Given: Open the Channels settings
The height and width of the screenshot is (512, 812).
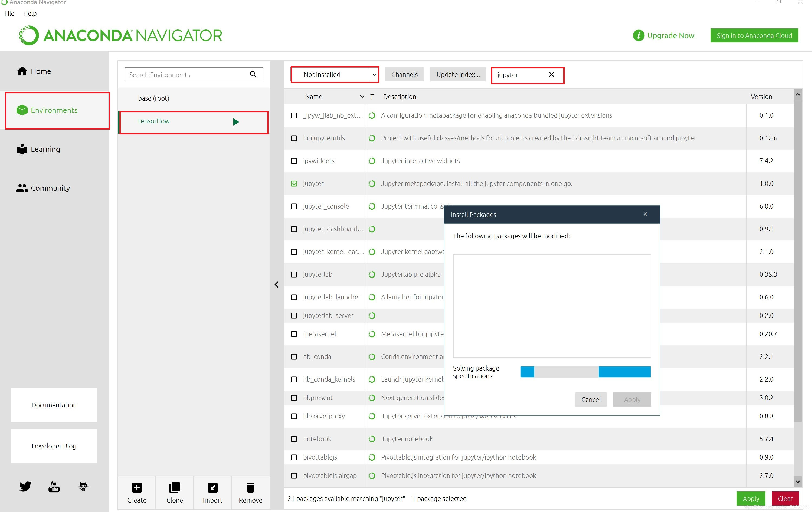Looking at the screenshot, I should click(x=404, y=74).
